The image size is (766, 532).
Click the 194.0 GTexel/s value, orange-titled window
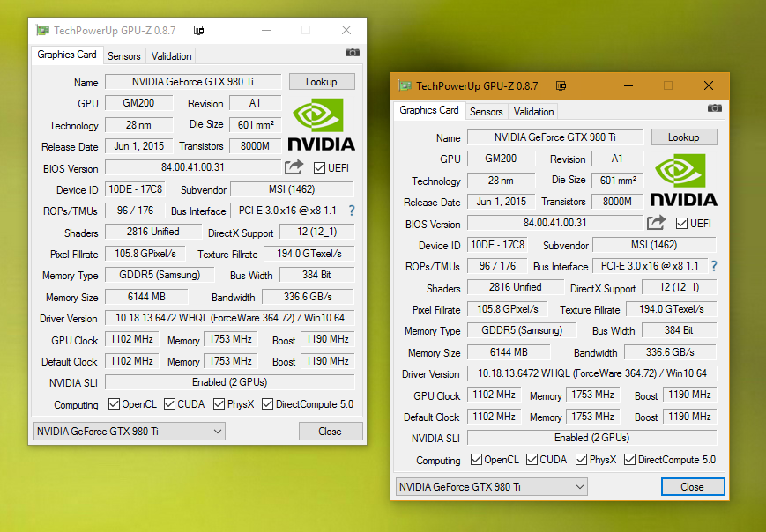click(671, 309)
